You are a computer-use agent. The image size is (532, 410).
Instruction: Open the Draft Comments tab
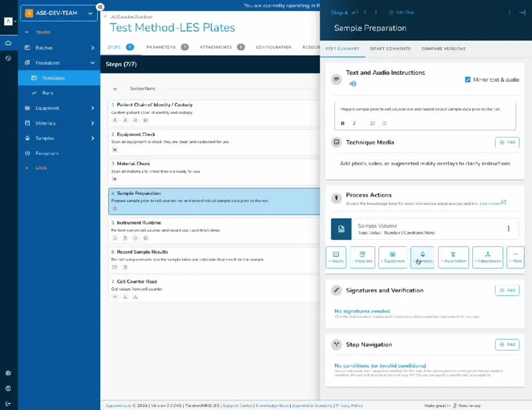tap(390, 49)
